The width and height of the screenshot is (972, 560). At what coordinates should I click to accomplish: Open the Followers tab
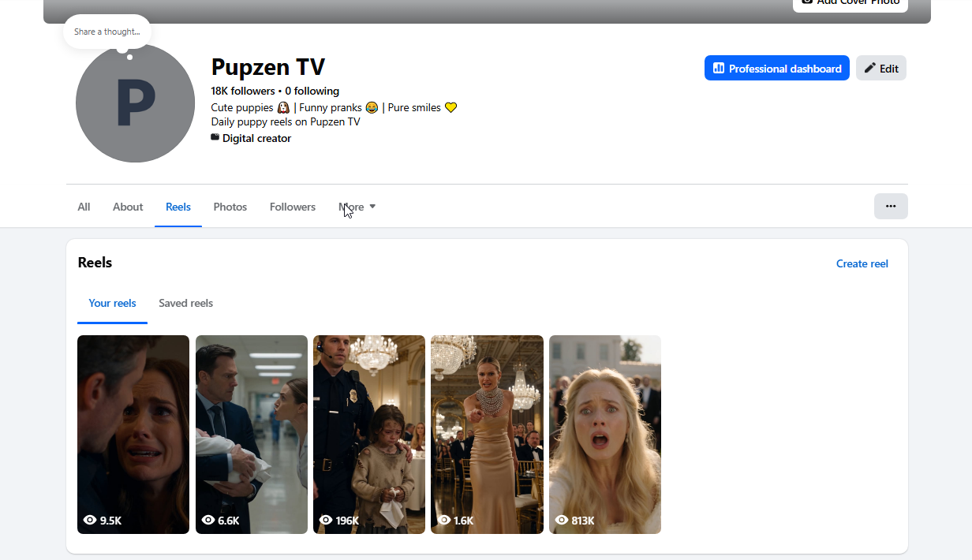point(293,207)
